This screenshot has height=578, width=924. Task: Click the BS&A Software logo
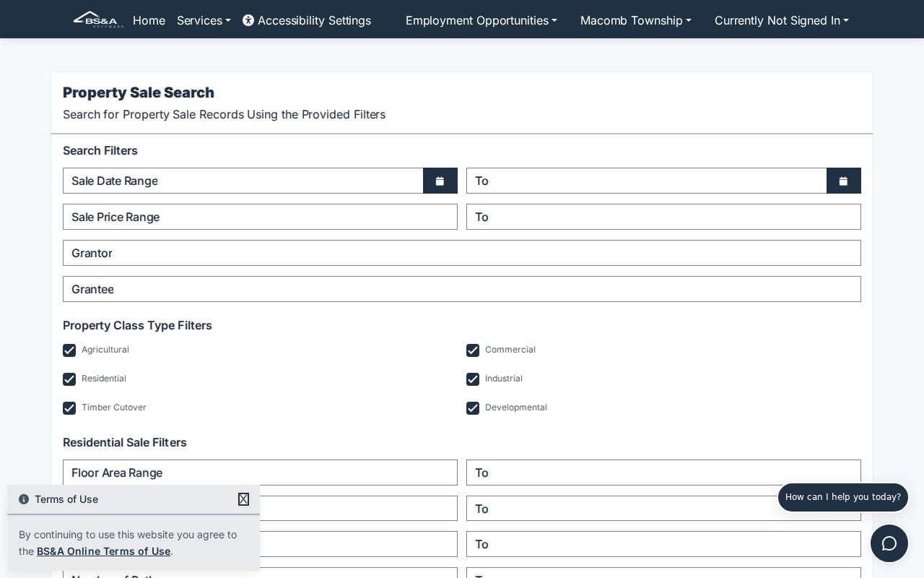click(99, 20)
